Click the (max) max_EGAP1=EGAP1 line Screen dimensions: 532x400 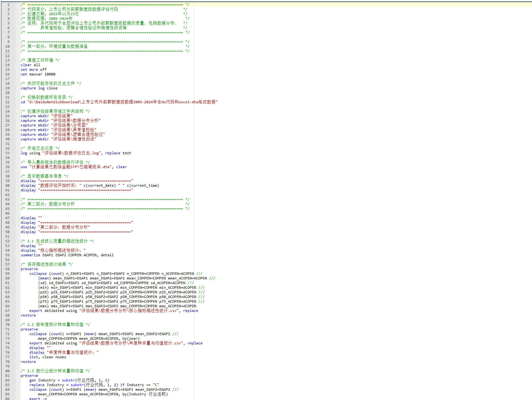pyautogui.click(x=117, y=306)
